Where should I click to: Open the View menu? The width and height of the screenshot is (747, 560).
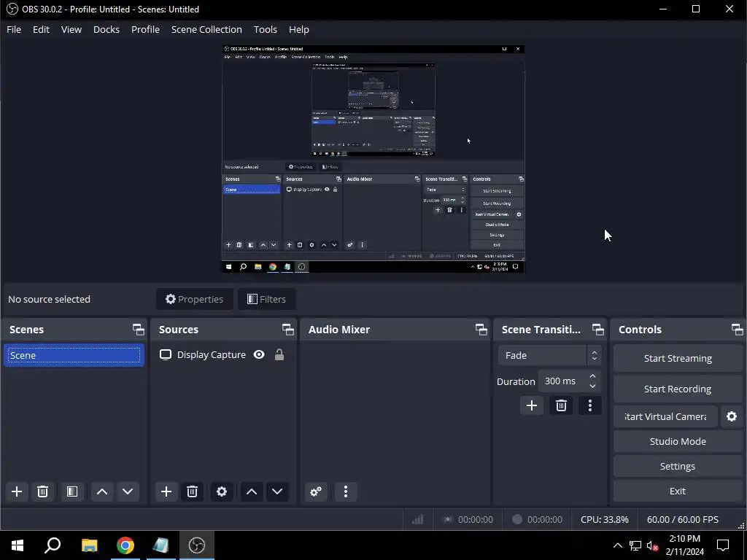click(x=71, y=29)
